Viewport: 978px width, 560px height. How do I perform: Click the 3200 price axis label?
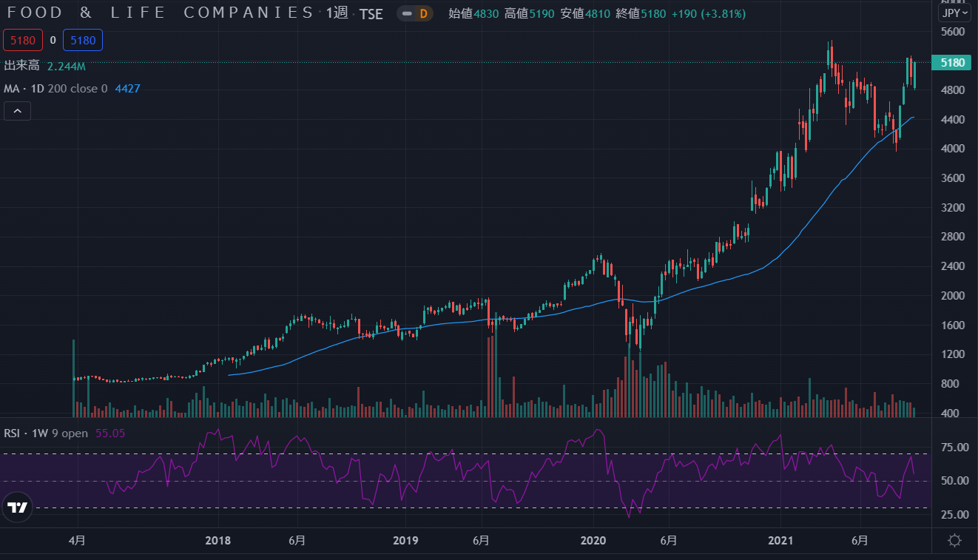(953, 208)
